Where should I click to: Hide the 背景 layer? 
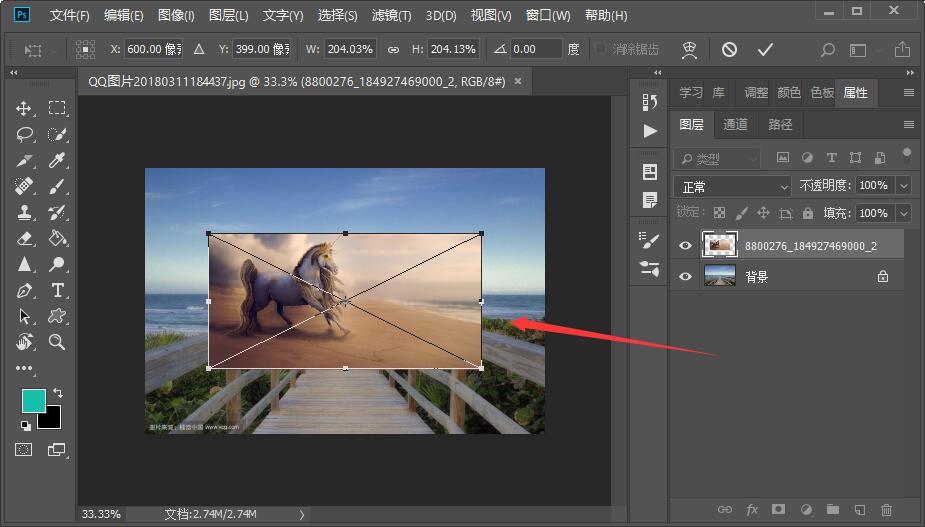[x=685, y=276]
